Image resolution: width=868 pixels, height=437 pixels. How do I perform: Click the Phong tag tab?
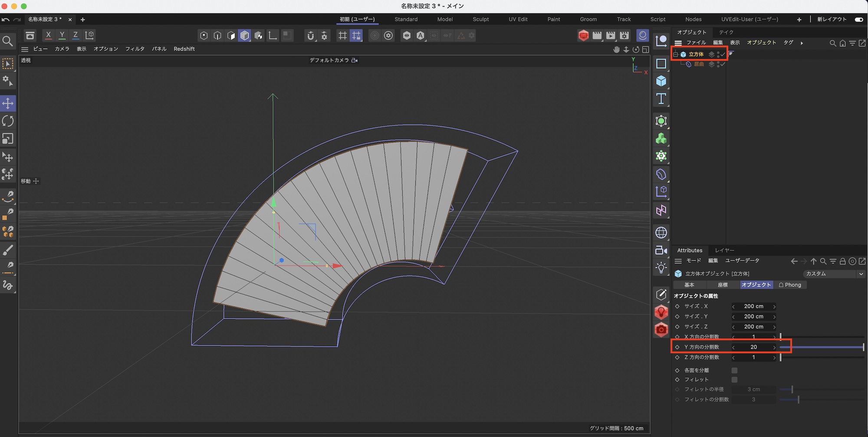[790, 285]
